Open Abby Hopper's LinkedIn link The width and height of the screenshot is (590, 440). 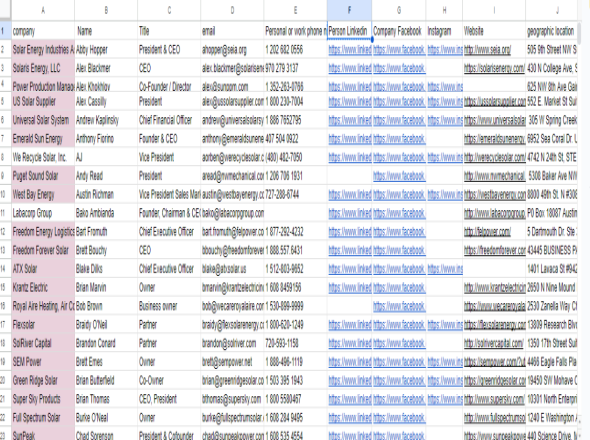pos(350,50)
